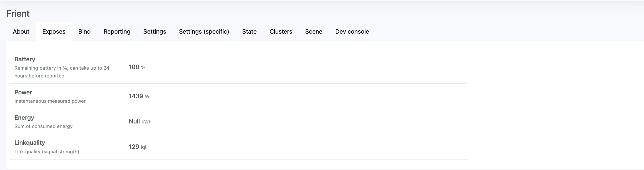This screenshot has height=170, width=644.
Task: Click the 100 % battery value
Action: click(137, 67)
